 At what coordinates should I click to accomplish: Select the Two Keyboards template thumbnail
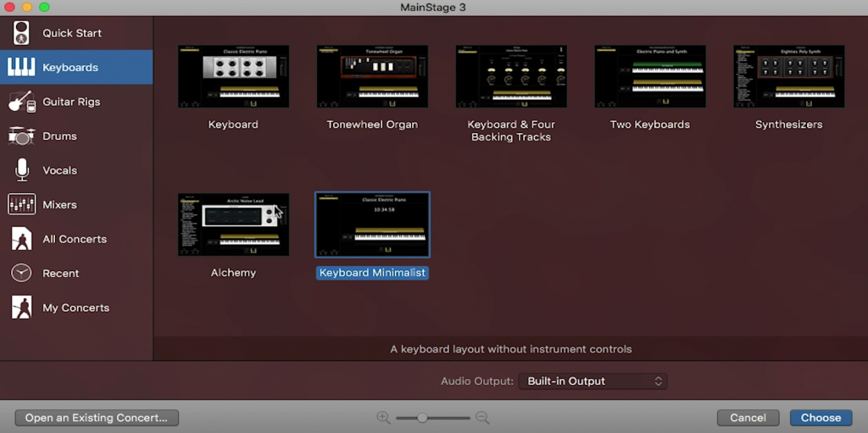650,76
